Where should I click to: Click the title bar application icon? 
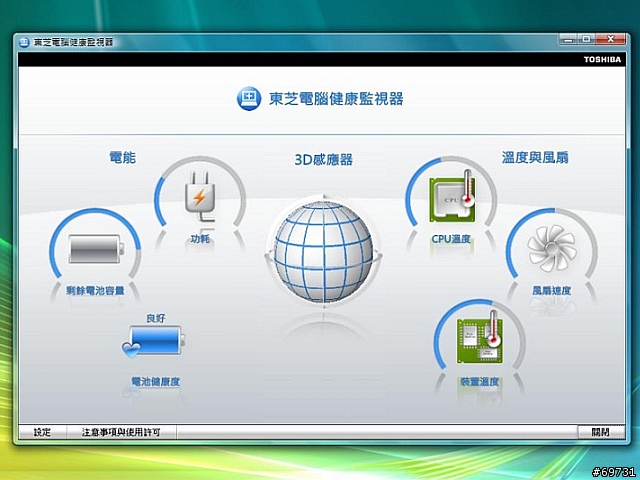24,42
